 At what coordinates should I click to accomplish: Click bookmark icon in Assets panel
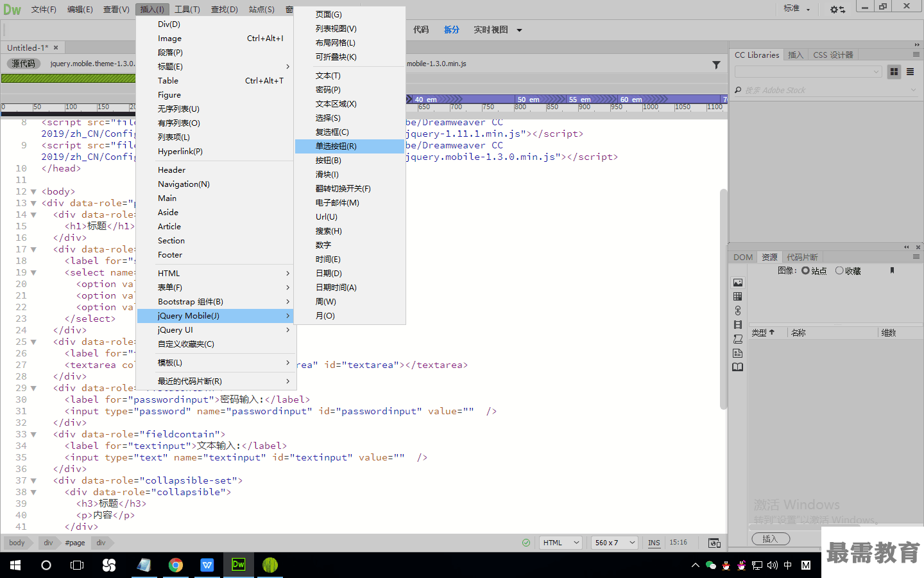click(x=892, y=270)
